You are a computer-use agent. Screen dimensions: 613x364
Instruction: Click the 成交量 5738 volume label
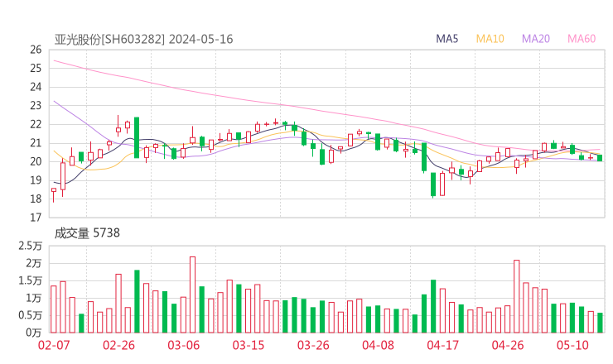click(87, 233)
